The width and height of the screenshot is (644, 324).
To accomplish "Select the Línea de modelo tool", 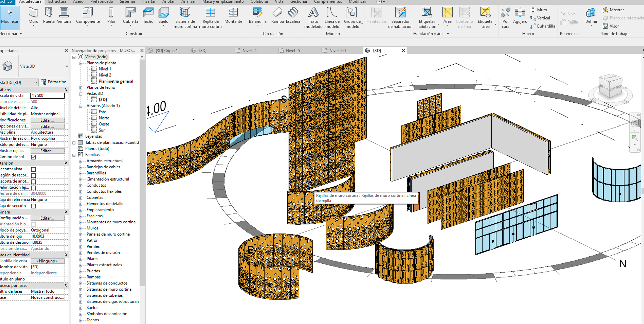I will (332, 17).
